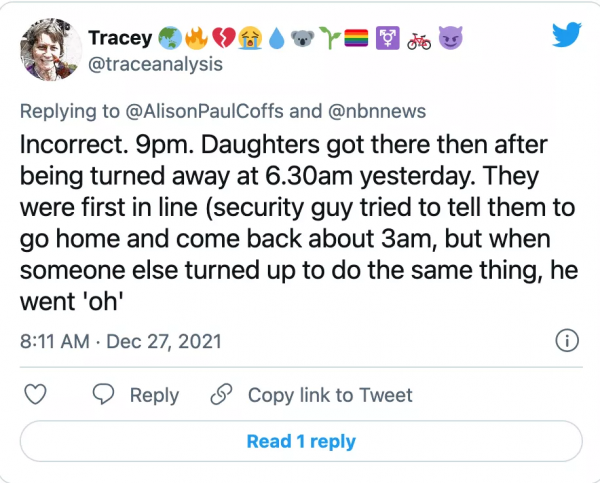
Task: Click the display name Tracey
Action: [120, 38]
